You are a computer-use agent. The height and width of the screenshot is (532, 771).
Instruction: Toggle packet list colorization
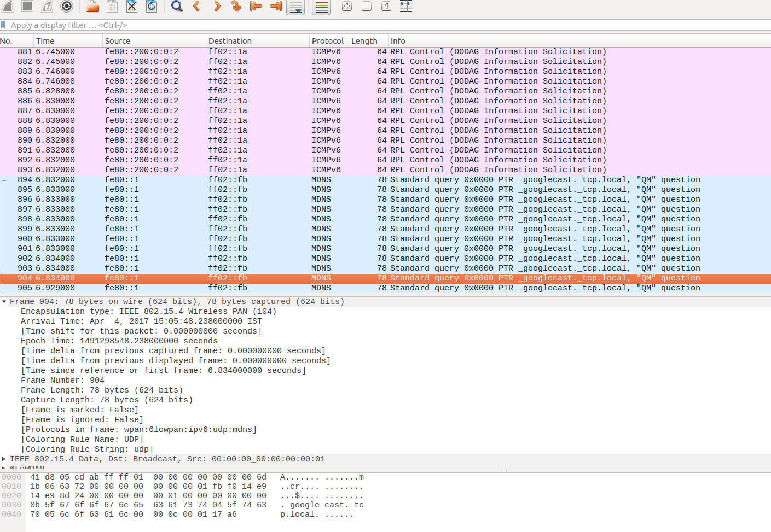(x=322, y=7)
